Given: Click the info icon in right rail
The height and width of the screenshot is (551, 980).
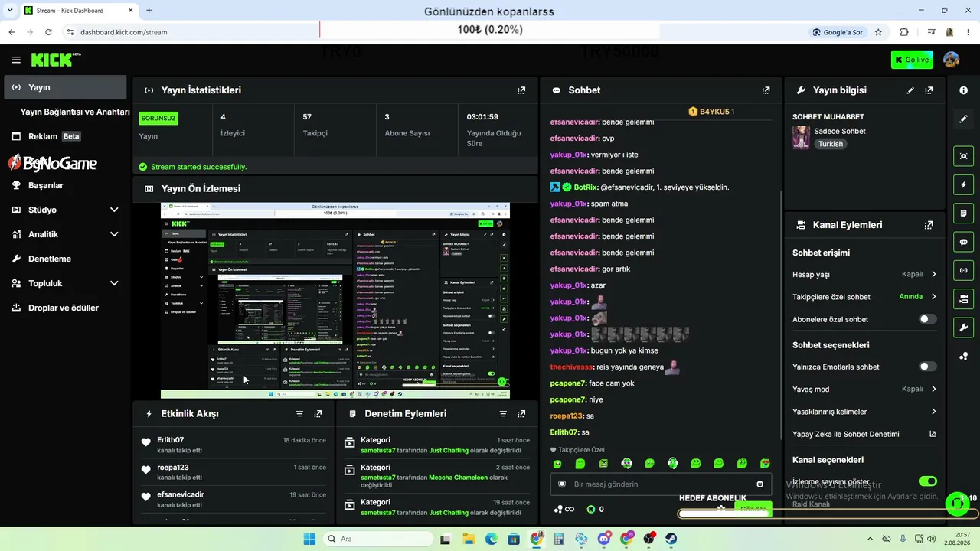Looking at the screenshot, I should point(963,90).
